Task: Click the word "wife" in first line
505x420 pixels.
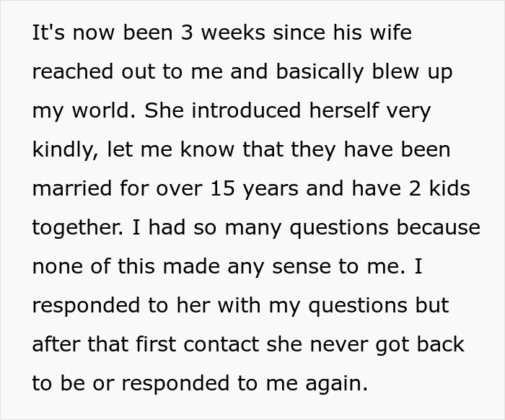Action: [389, 33]
